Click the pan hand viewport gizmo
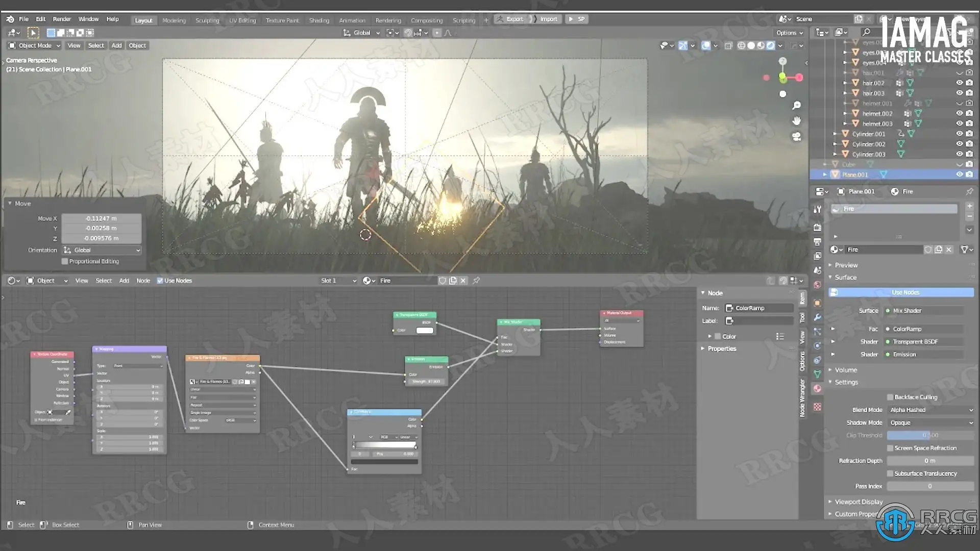 (796, 121)
